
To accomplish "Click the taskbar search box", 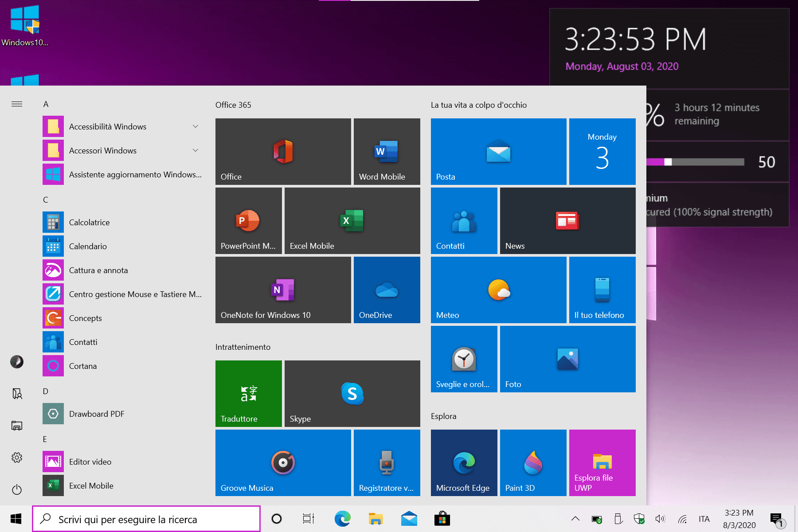I will click(x=146, y=519).
